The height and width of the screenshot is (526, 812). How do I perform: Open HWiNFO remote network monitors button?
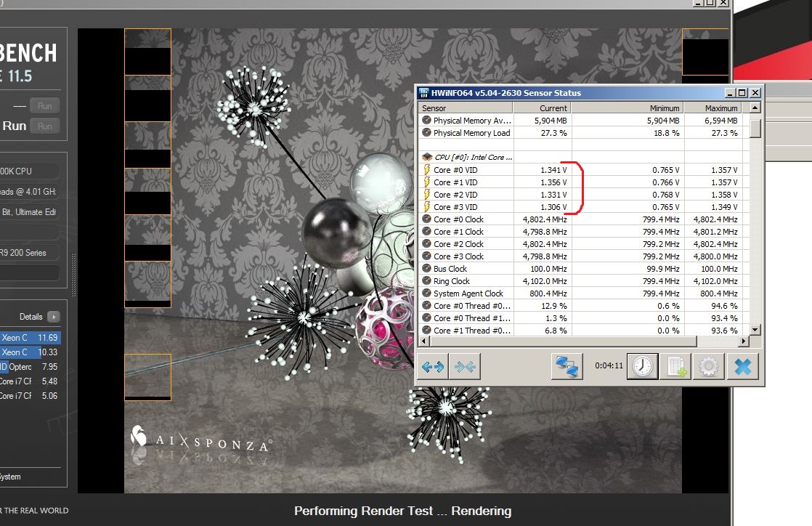click(567, 367)
